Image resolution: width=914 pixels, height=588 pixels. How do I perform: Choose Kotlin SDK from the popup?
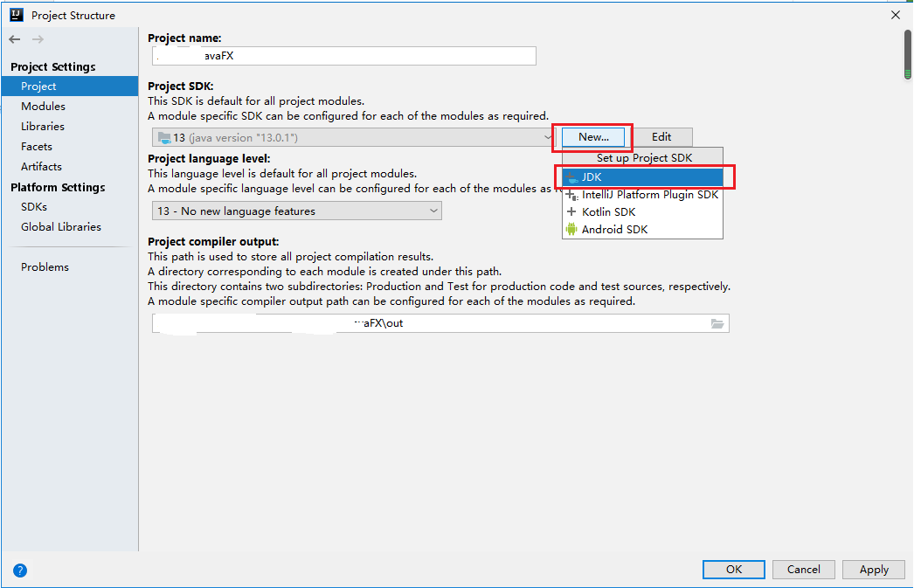point(643,212)
